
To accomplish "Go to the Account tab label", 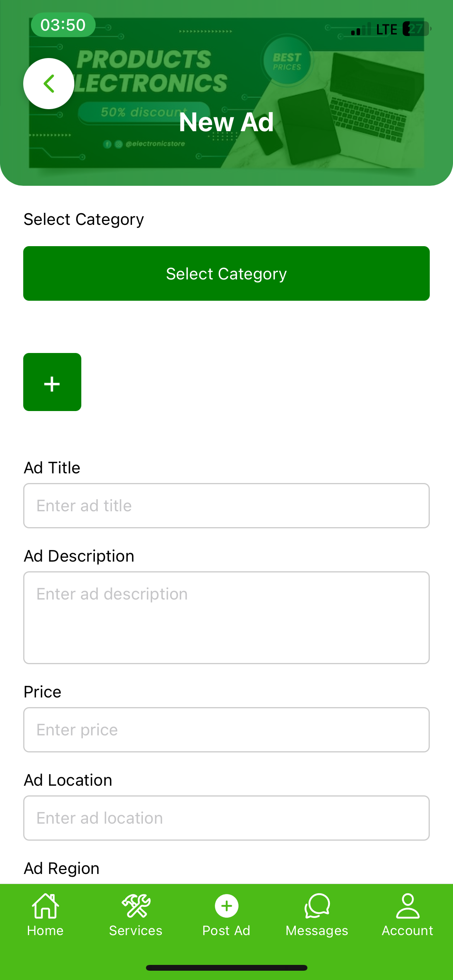I will point(408,931).
